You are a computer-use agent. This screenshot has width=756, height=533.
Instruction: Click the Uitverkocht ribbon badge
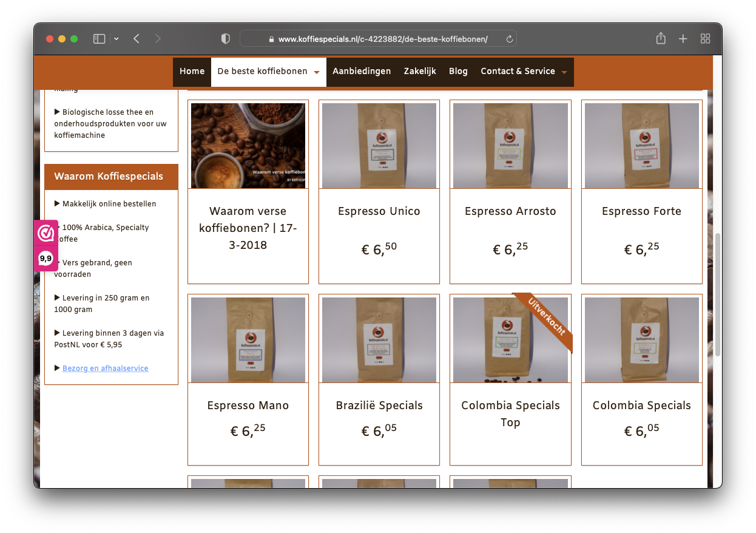pyautogui.click(x=546, y=317)
